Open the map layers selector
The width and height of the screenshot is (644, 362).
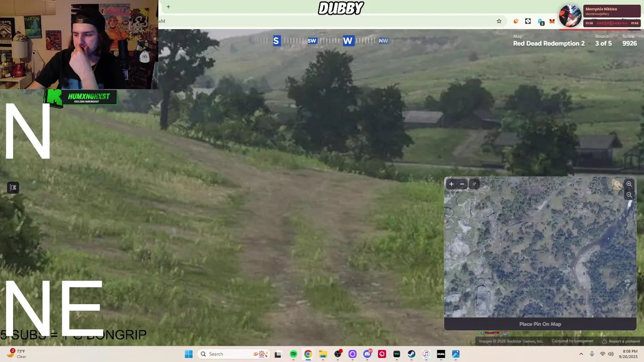tap(617, 185)
